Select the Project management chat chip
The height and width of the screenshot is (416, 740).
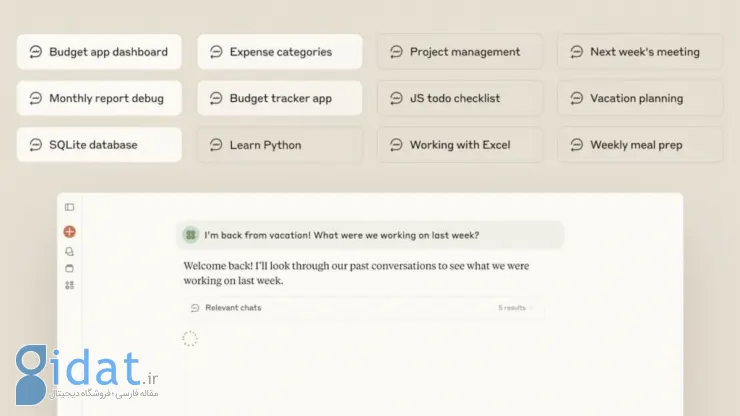click(460, 52)
